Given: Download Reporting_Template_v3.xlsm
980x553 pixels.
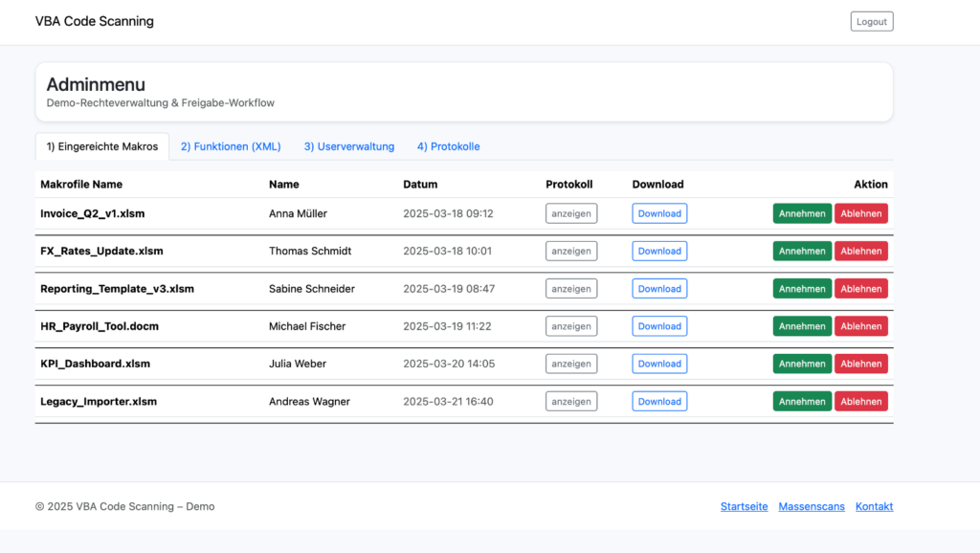Looking at the screenshot, I should coord(659,289).
